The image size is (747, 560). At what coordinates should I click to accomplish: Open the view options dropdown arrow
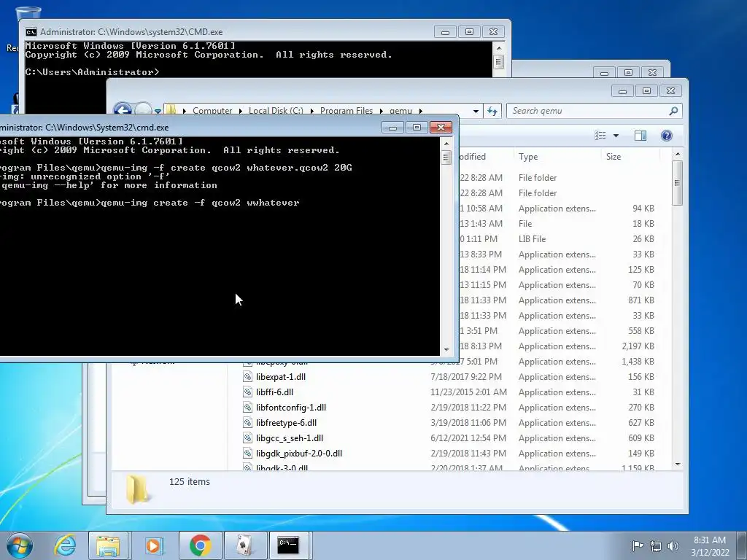pos(616,136)
